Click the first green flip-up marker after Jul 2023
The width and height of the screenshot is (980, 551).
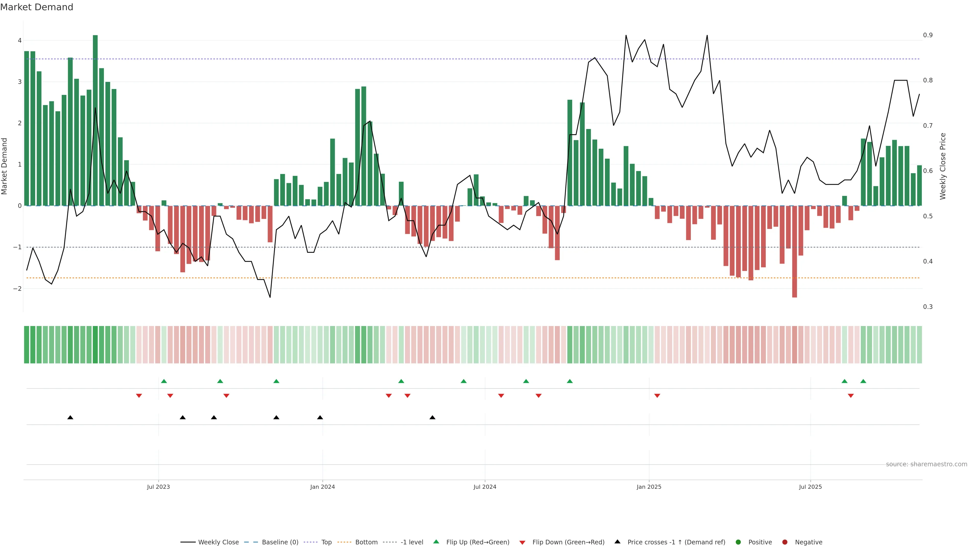(164, 381)
